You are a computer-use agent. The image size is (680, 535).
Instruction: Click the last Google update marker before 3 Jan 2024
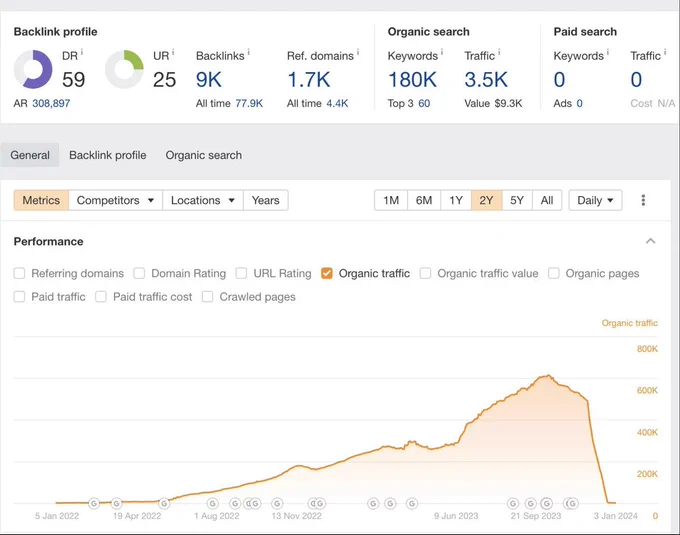572,503
